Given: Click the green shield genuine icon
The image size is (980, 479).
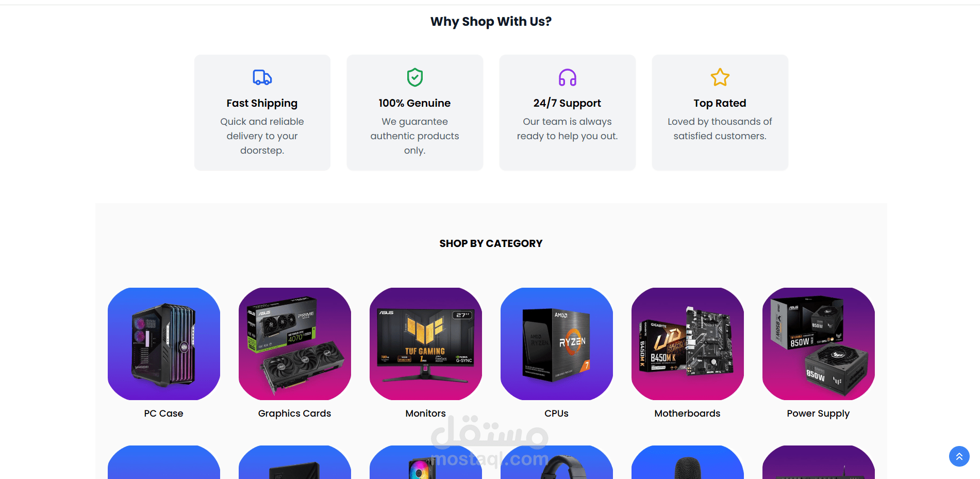Looking at the screenshot, I should [414, 77].
